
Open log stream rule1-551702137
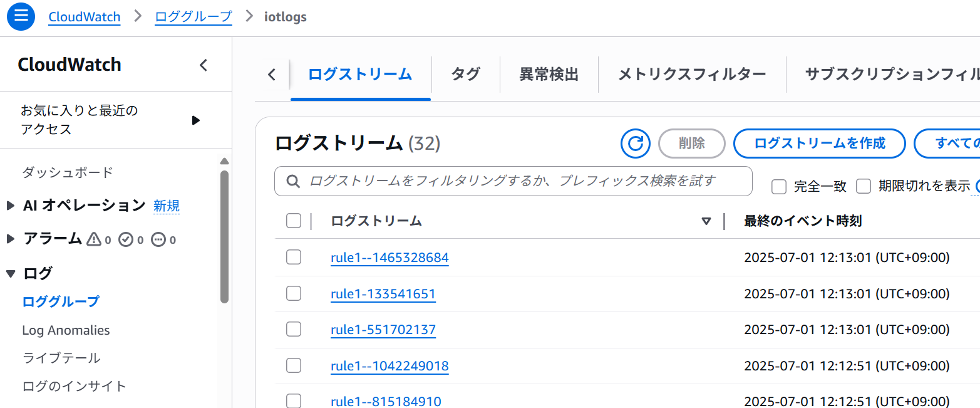(x=383, y=330)
